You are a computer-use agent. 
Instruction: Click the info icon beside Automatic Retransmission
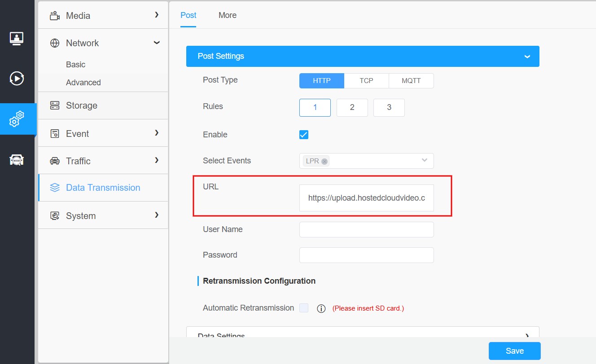point(321,308)
